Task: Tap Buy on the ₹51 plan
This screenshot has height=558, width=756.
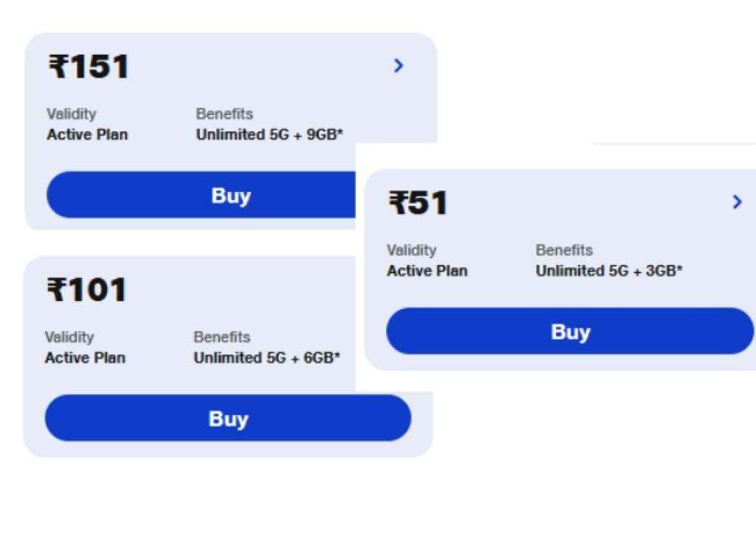Action: tap(570, 331)
